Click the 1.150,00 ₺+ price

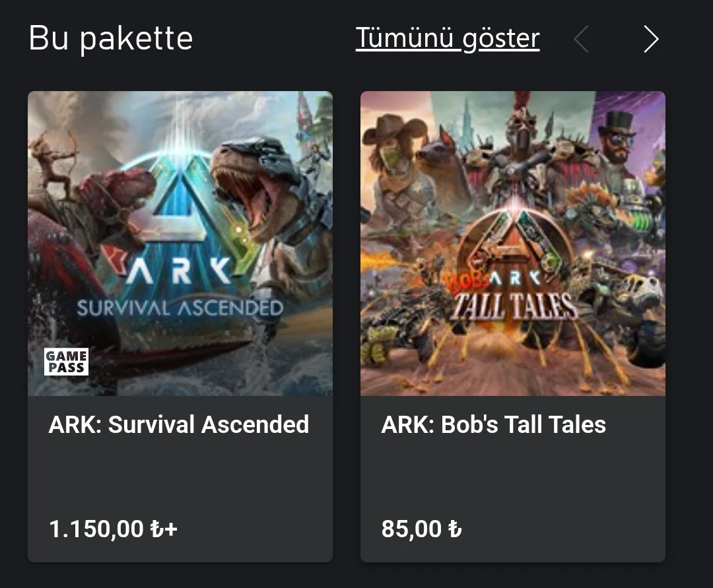pyautogui.click(x=114, y=529)
